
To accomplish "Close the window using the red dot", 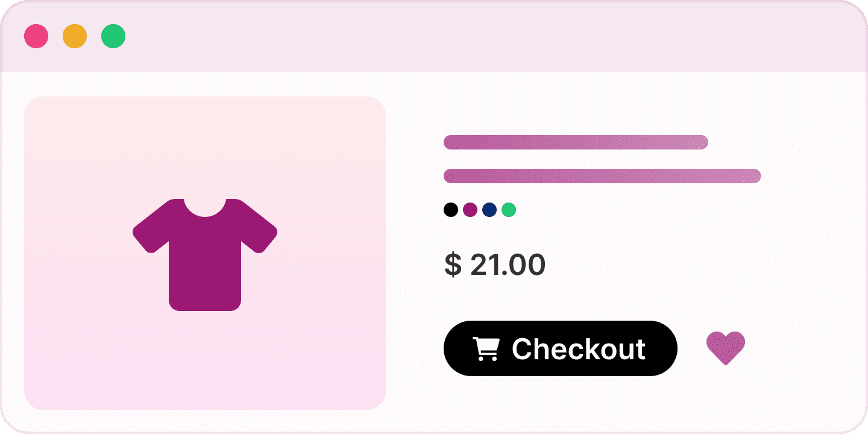I will coord(36,36).
